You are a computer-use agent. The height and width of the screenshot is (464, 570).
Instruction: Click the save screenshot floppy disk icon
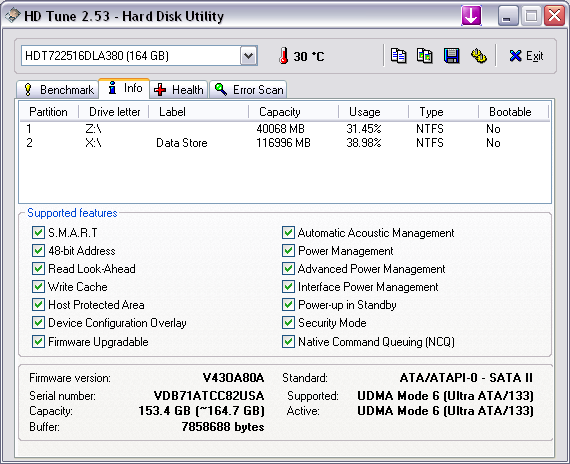click(451, 56)
